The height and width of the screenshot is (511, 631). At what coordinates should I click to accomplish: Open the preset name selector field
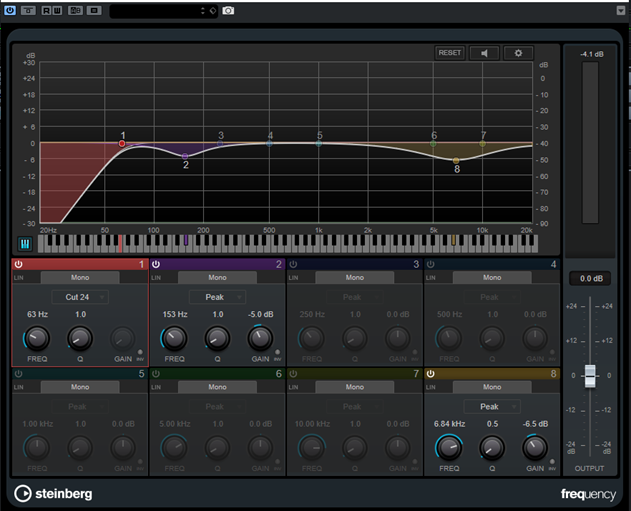click(x=160, y=10)
